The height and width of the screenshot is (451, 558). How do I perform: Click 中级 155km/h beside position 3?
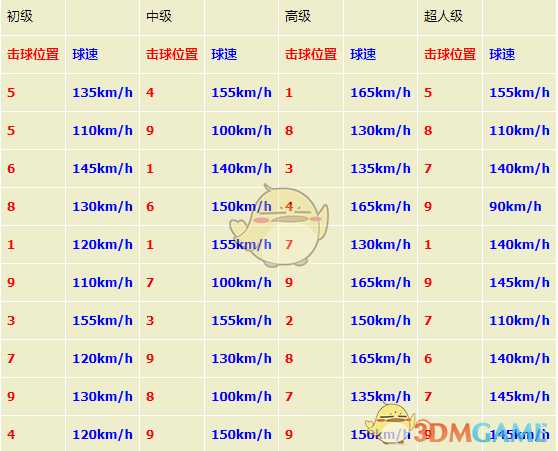click(x=241, y=320)
